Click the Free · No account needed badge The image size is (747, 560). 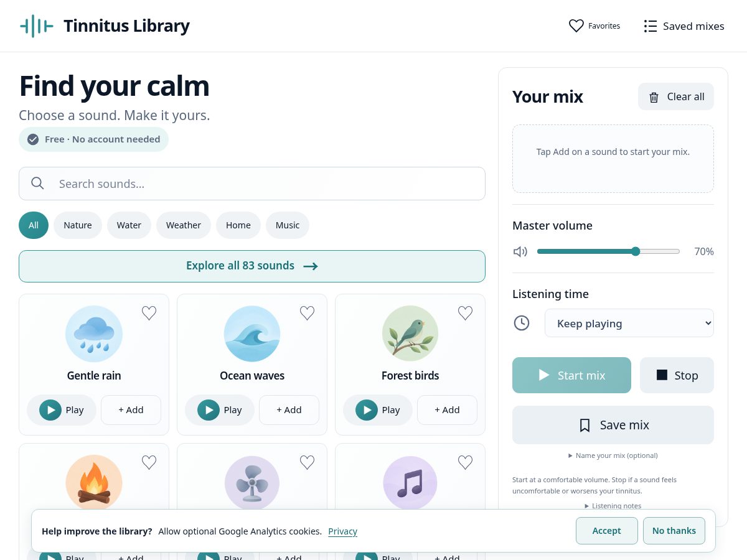coord(93,139)
